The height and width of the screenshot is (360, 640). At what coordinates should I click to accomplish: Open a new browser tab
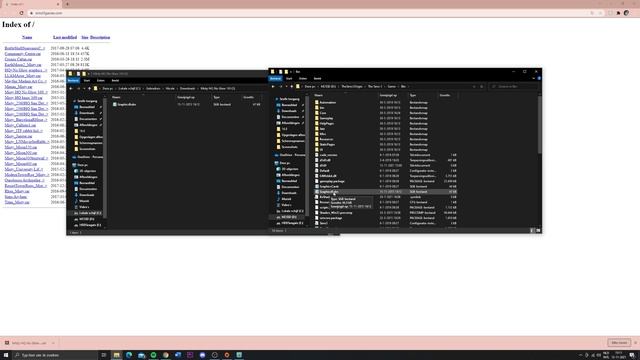click(x=67, y=4)
